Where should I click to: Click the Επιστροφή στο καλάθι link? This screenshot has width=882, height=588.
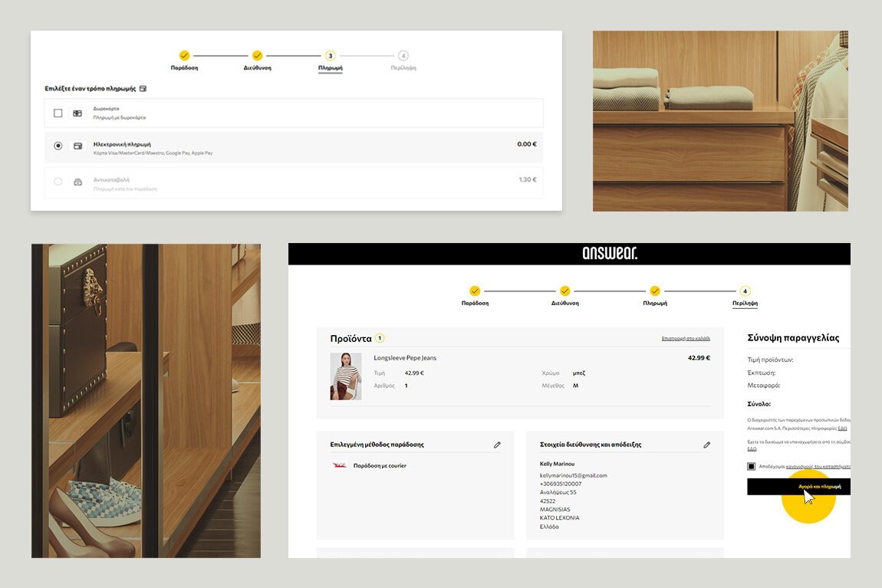[x=686, y=338]
